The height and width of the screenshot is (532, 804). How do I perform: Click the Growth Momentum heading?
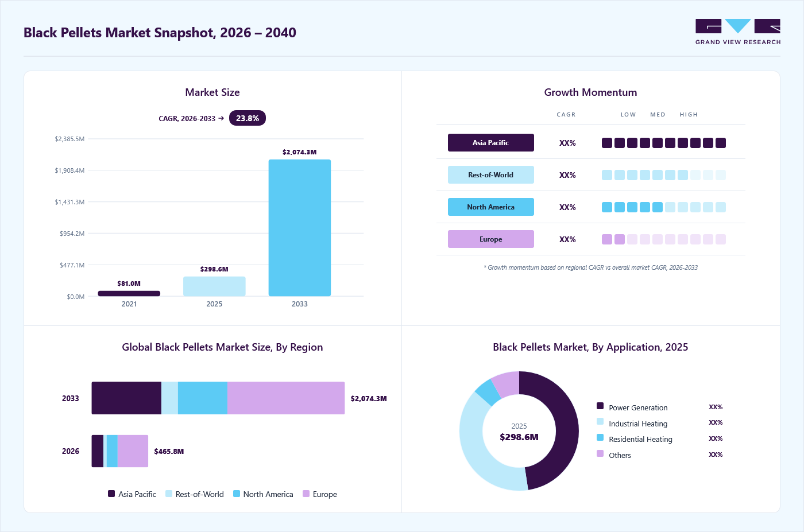(590, 92)
